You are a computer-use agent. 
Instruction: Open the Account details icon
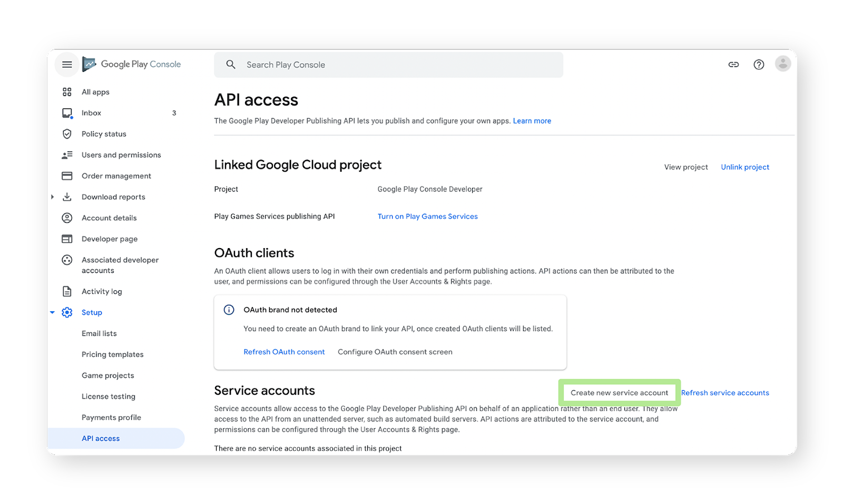point(67,218)
